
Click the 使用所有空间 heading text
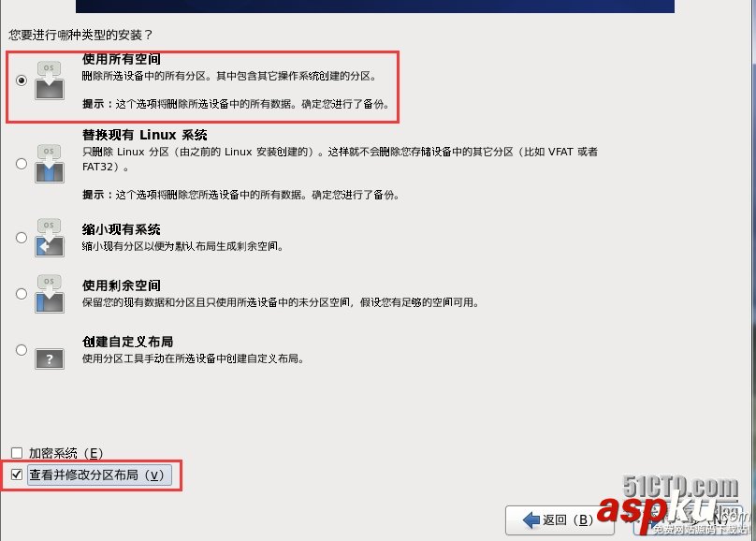(x=122, y=59)
